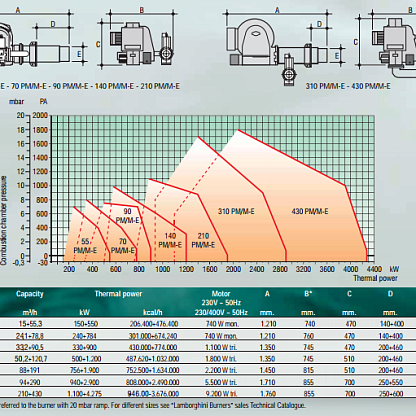
Task: Click the 'kW' unit at the x-axis end
Action: (x=394, y=269)
